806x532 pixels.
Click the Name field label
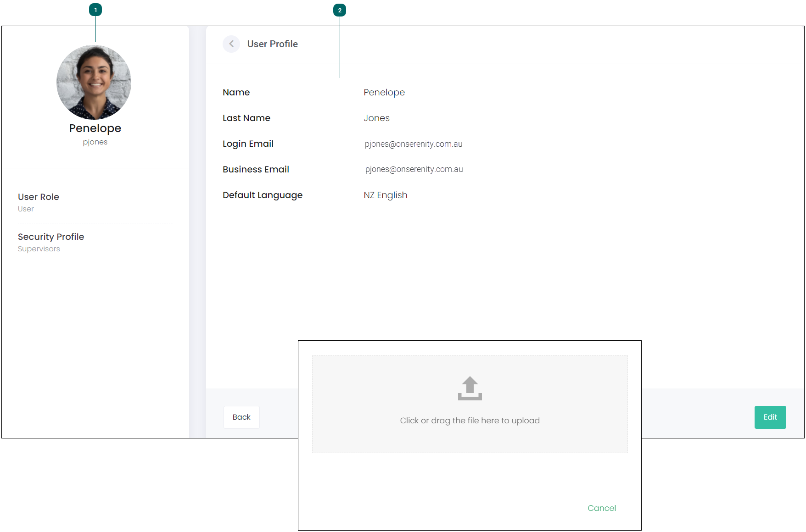click(236, 92)
